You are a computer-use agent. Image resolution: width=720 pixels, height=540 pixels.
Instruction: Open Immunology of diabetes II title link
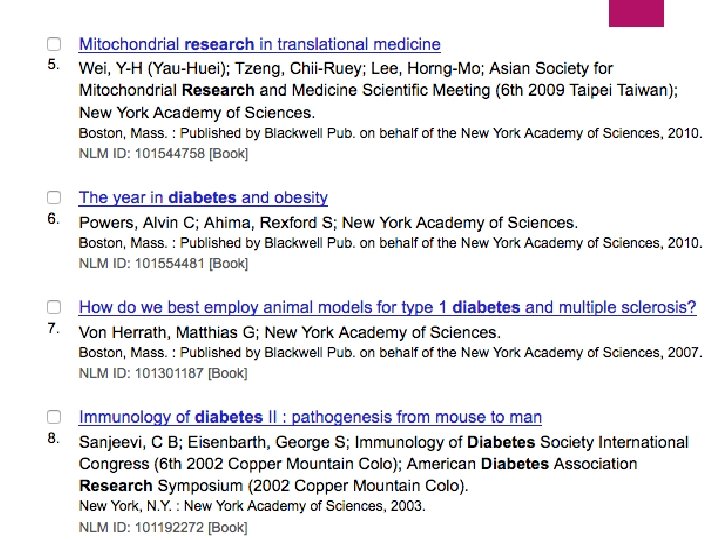(x=310, y=416)
